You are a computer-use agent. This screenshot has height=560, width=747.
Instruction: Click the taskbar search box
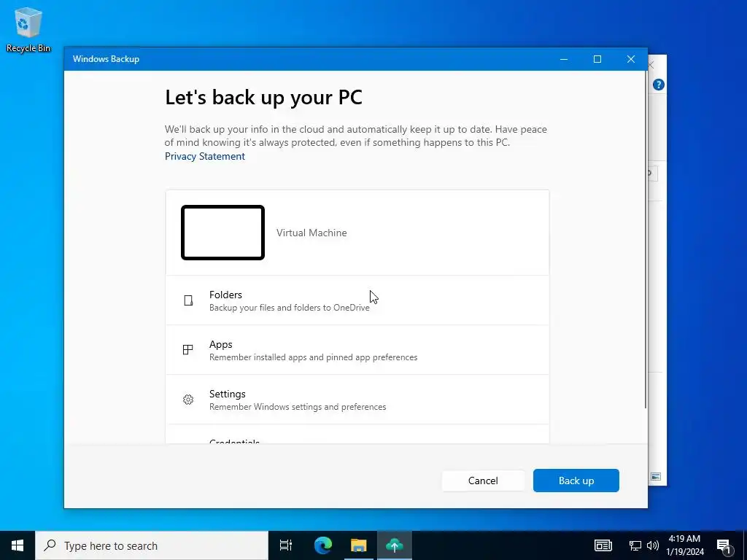(152, 545)
